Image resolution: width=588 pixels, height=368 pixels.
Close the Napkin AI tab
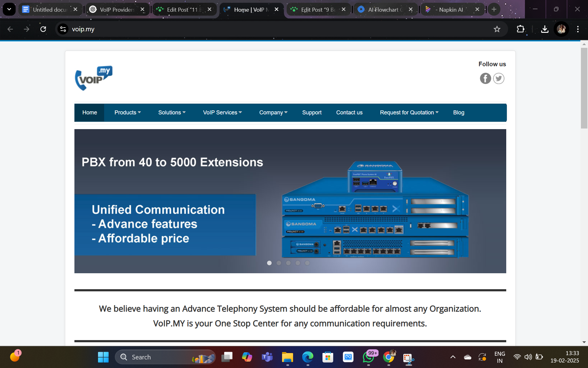tap(477, 10)
